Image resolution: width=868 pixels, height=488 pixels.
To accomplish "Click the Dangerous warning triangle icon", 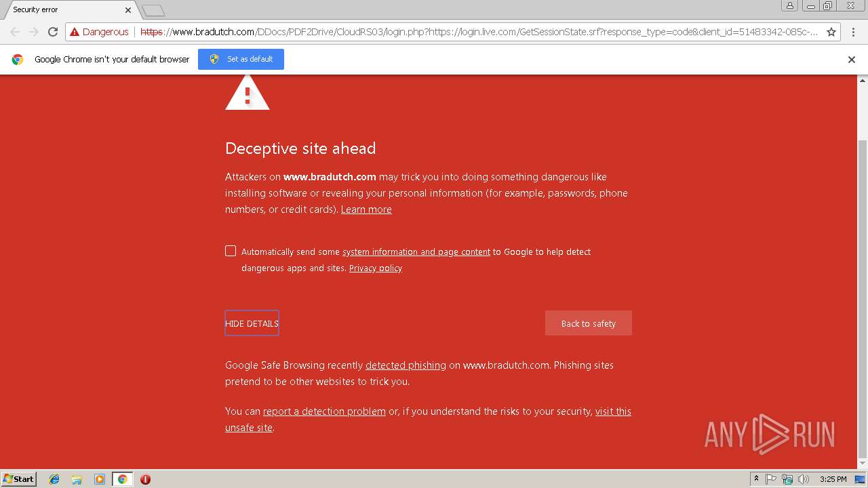I will pos(75,32).
